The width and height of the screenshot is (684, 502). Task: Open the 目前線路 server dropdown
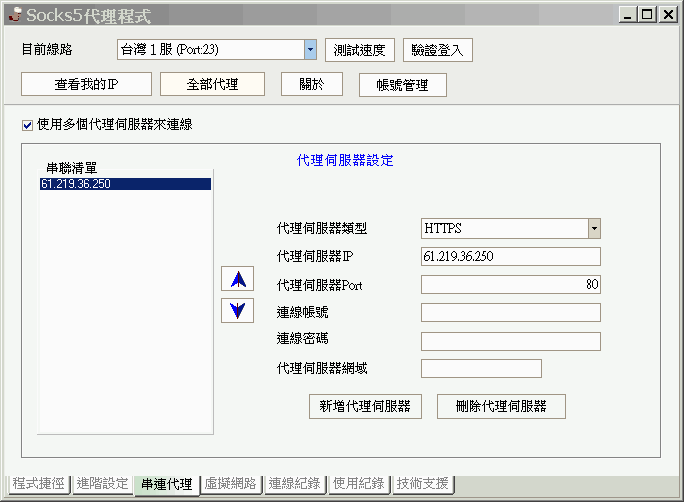click(x=310, y=49)
